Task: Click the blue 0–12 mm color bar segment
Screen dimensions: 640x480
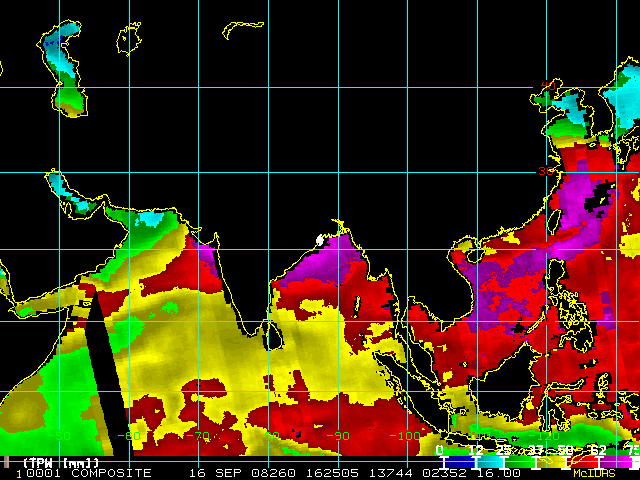Action: 460,462
